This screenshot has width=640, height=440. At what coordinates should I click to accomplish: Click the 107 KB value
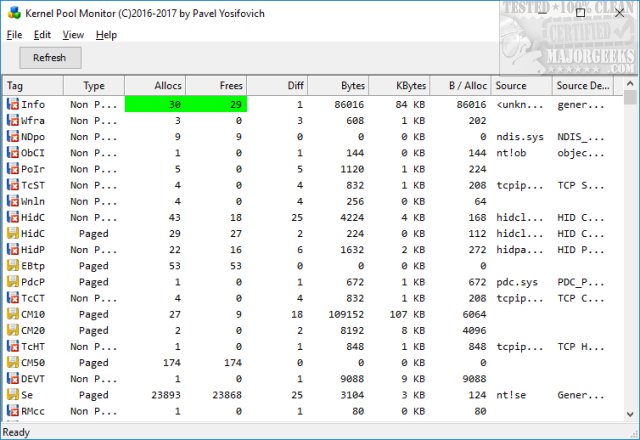coord(407,314)
